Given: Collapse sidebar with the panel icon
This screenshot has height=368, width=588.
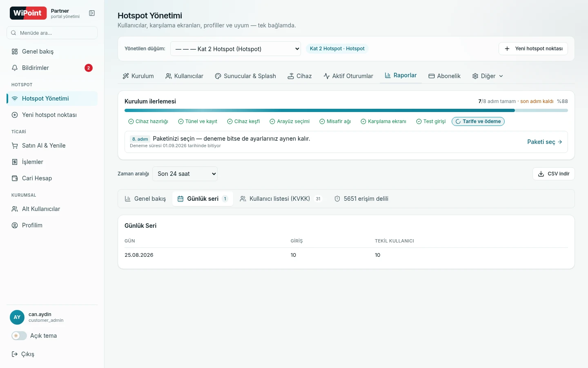Looking at the screenshot, I should [92, 13].
